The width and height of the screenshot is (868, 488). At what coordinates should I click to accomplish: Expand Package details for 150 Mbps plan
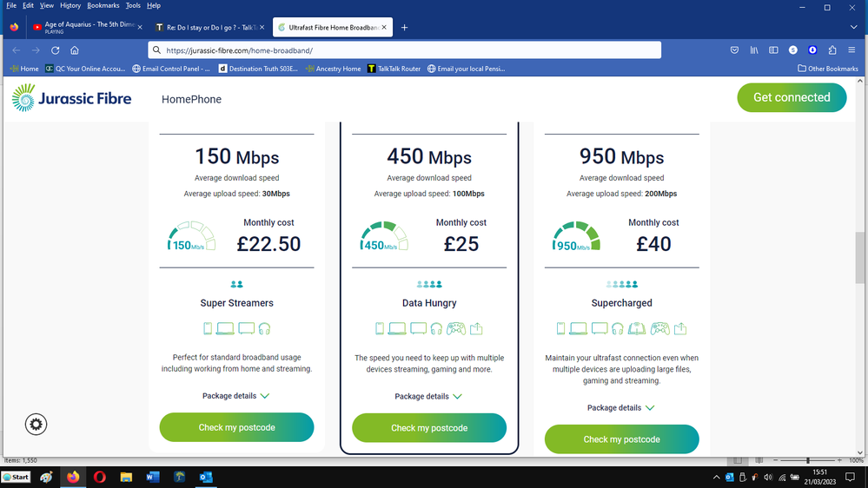[236, 396]
